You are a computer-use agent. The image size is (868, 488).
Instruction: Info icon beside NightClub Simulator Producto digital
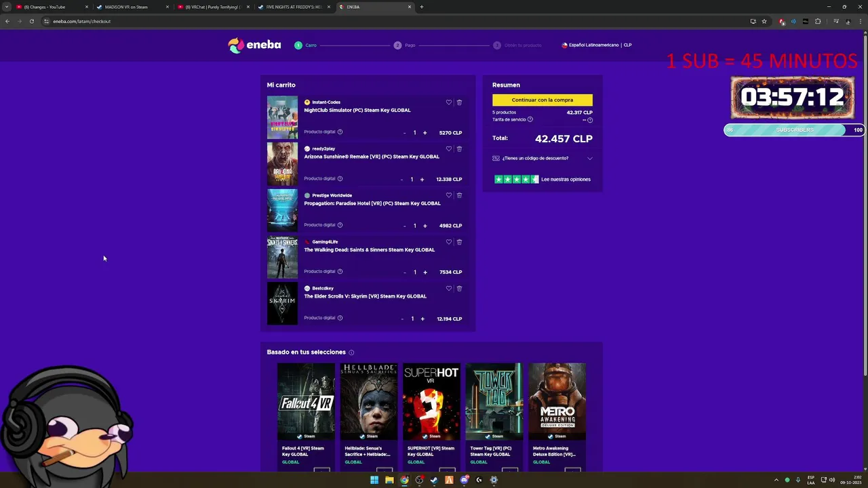pos(340,131)
